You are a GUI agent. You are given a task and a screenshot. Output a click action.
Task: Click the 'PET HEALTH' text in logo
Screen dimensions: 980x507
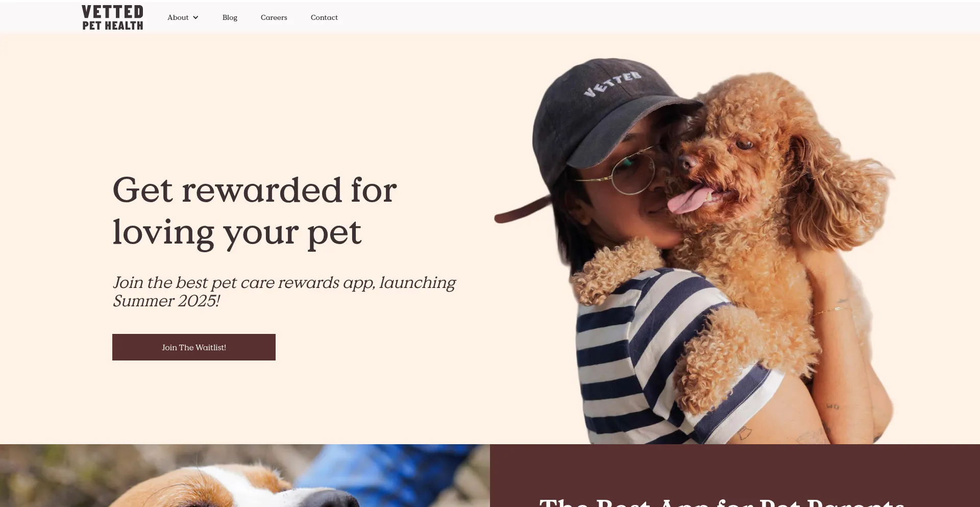pyautogui.click(x=113, y=26)
